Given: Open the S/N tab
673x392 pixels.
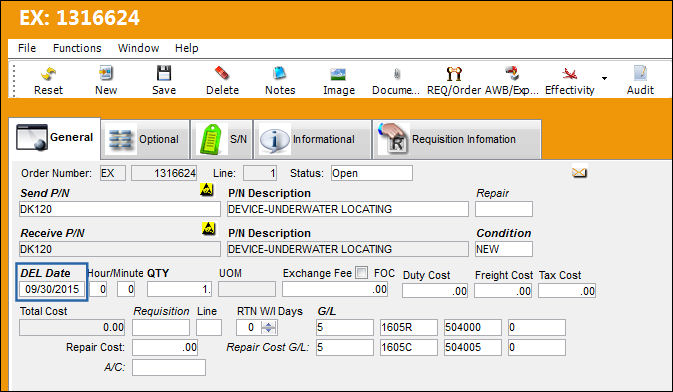Looking at the screenshot, I should coord(222,139).
